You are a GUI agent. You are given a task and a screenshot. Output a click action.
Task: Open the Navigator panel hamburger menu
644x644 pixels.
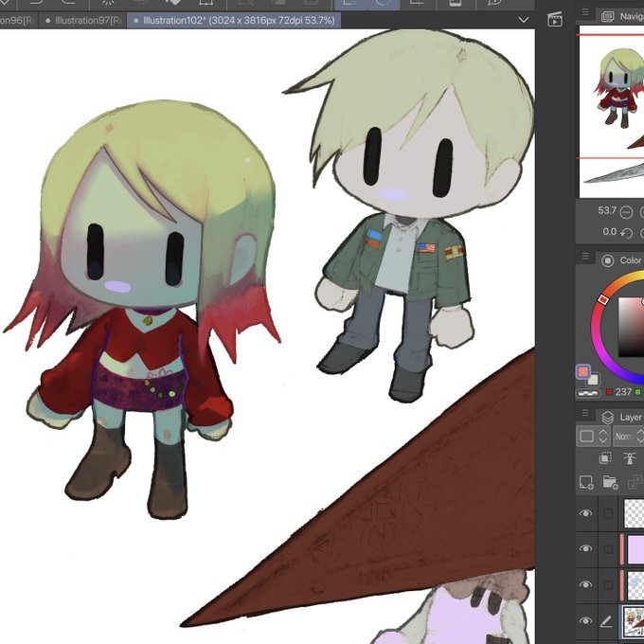point(585,12)
